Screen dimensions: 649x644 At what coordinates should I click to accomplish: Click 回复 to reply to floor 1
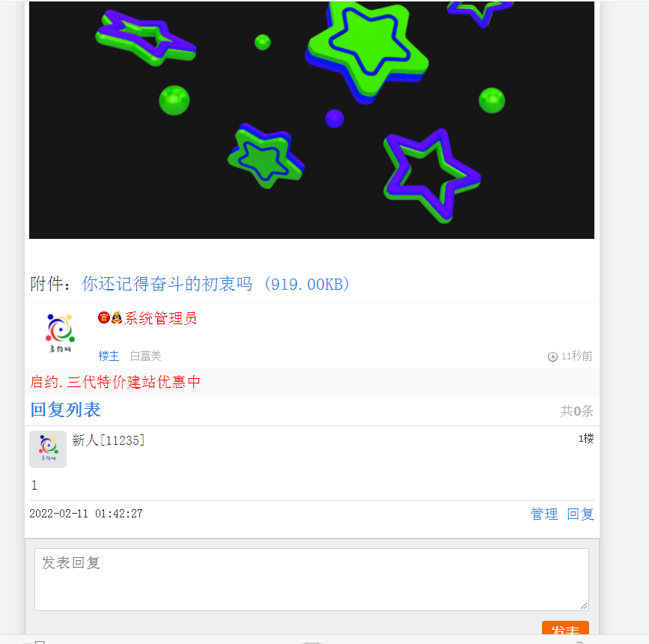tap(580, 514)
